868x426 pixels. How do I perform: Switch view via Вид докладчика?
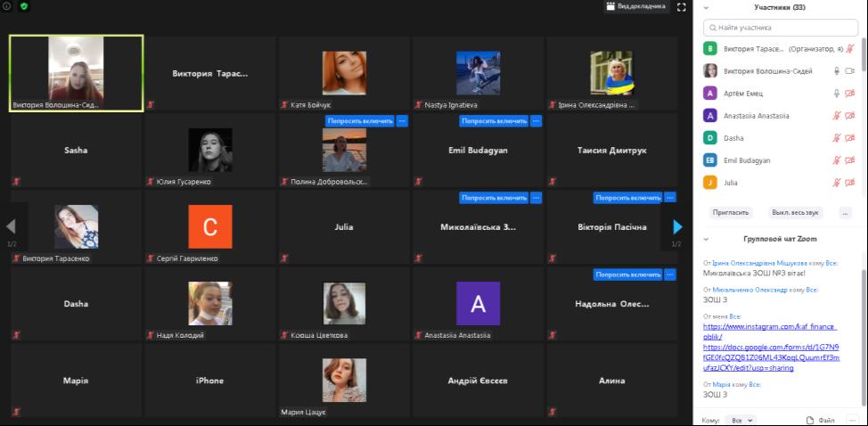pyautogui.click(x=635, y=6)
